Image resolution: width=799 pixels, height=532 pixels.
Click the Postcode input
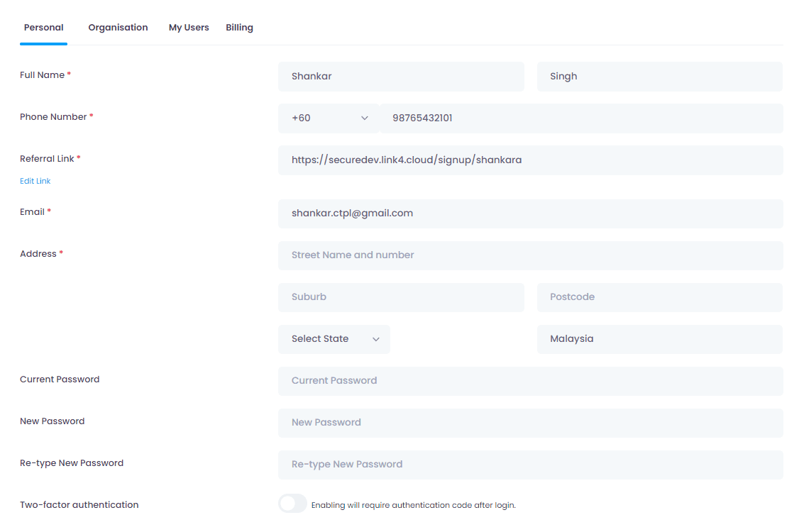659,297
